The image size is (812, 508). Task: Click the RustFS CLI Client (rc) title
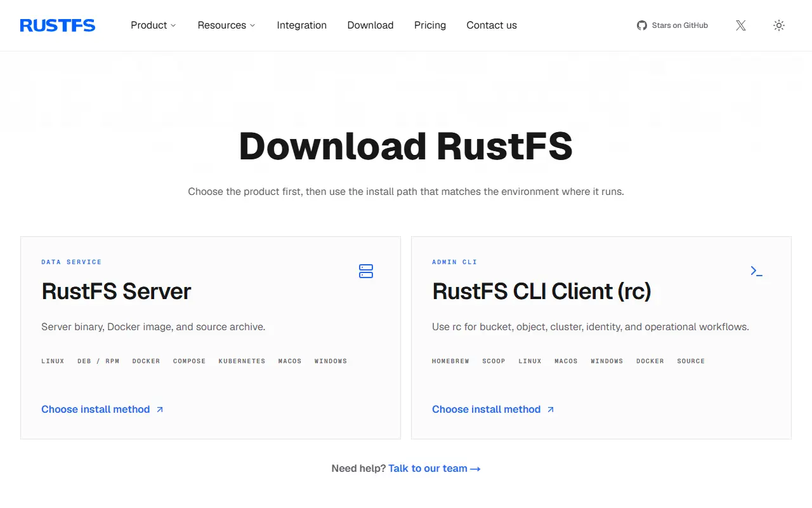tap(542, 291)
